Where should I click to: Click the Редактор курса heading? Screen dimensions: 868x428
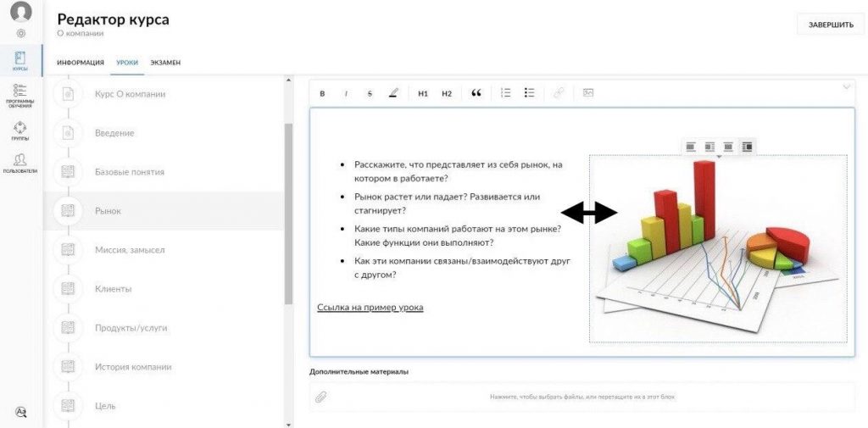click(113, 19)
